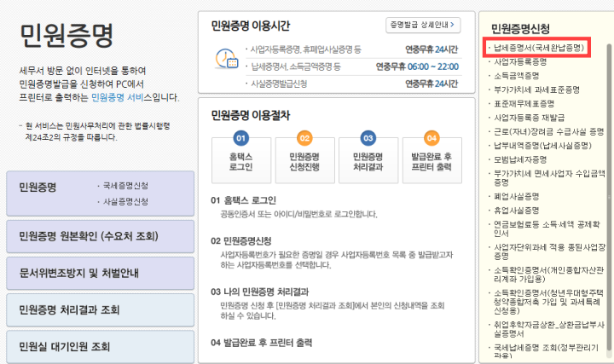Select 근로(자녀)장려금 수급사실 증명
Viewport: 614px width, 364px height.
[548, 131]
